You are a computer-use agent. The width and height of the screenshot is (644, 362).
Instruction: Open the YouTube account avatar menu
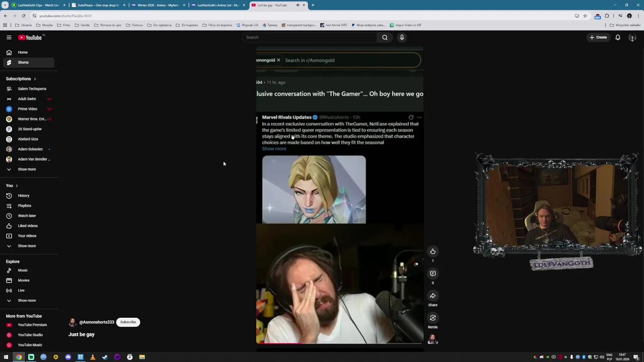632,37
